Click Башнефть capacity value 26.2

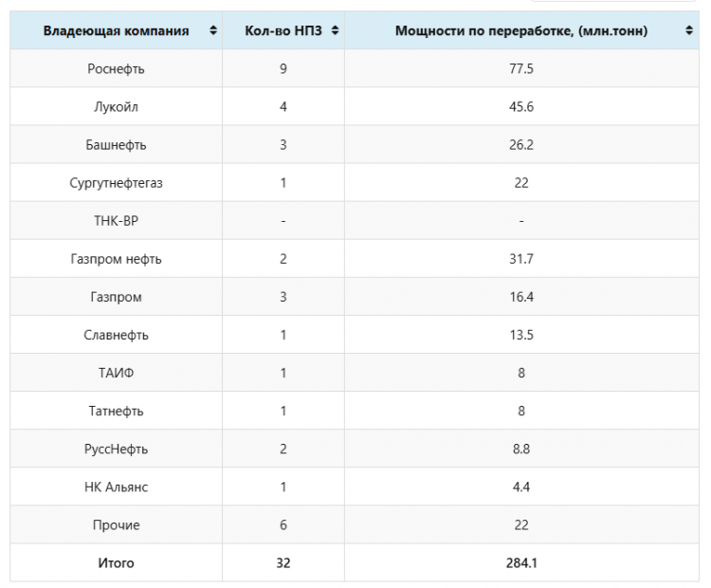[x=521, y=145]
